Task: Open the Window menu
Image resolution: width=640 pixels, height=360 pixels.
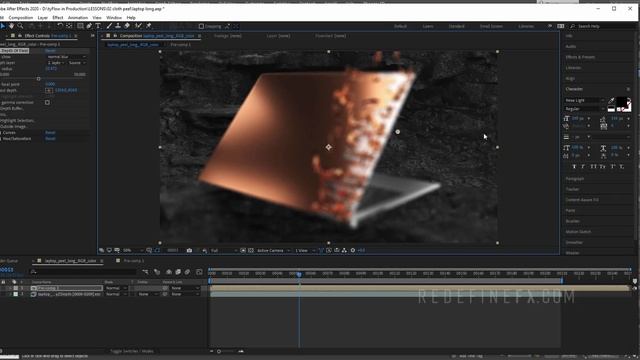Action: click(x=114, y=18)
